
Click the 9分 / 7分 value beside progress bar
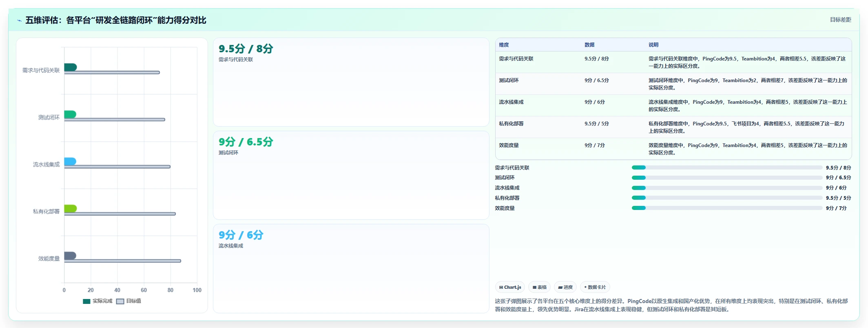[836, 208]
